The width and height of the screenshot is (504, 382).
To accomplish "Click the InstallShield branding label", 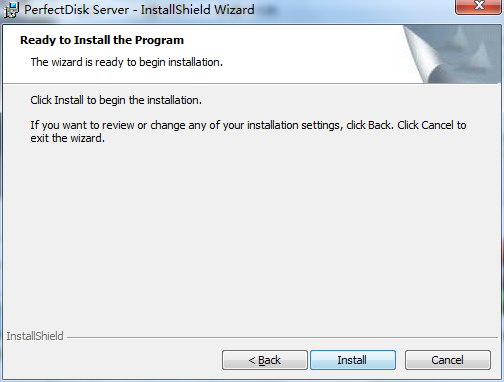I will [x=35, y=336].
